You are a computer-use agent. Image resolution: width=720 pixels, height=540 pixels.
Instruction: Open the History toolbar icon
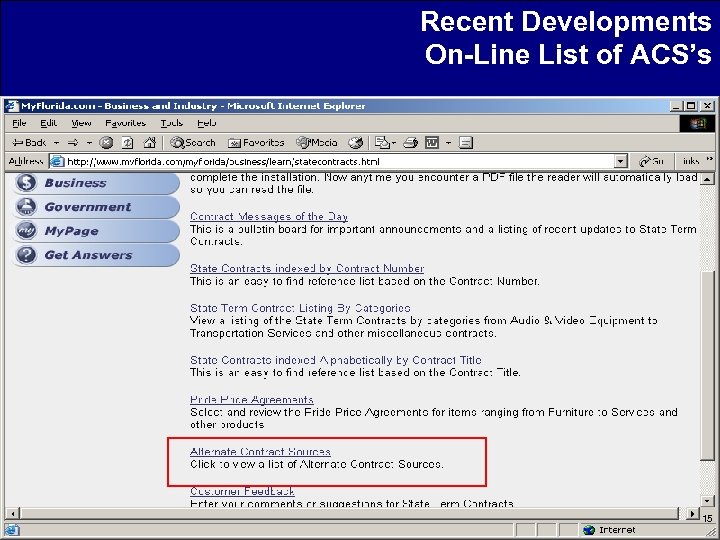pyautogui.click(x=355, y=143)
